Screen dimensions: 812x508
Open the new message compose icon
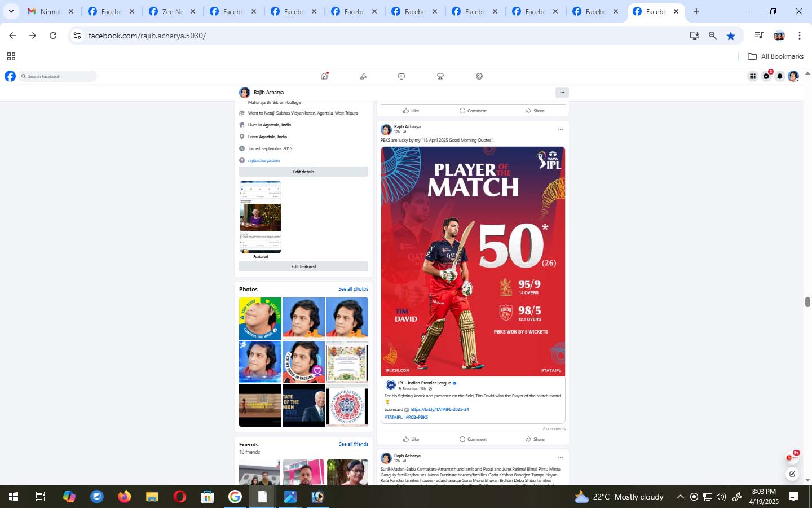792,474
